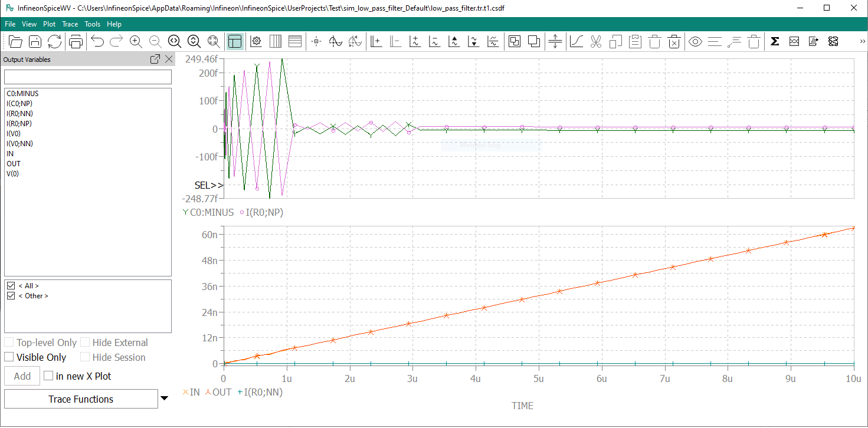This screenshot has width=868, height=428.
Task: Check the 'in new X Plot' option
Action: click(x=48, y=376)
